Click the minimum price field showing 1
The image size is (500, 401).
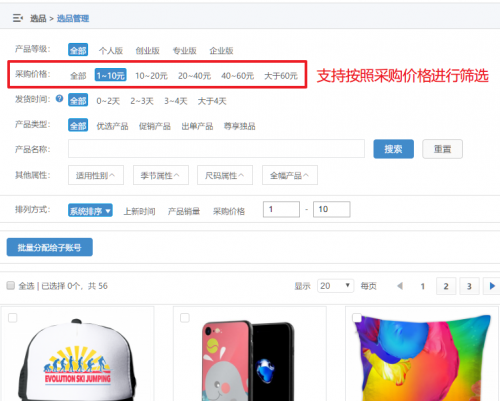(x=281, y=209)
